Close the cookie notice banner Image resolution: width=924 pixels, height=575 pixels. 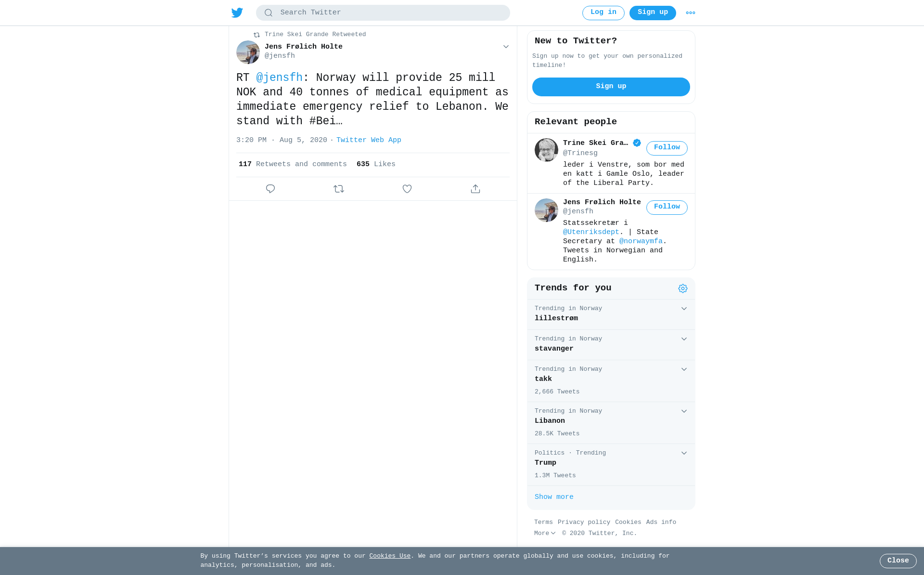898,561
